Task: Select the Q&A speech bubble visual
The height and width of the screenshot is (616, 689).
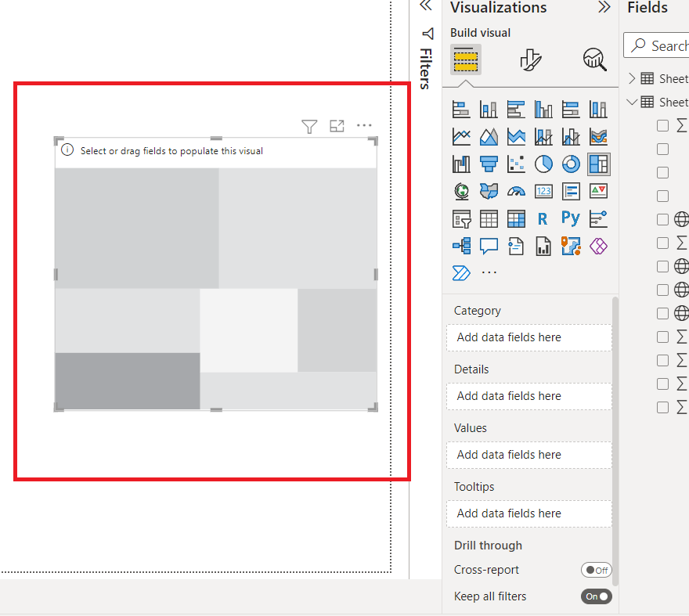Action: click(x=489, y=246)
